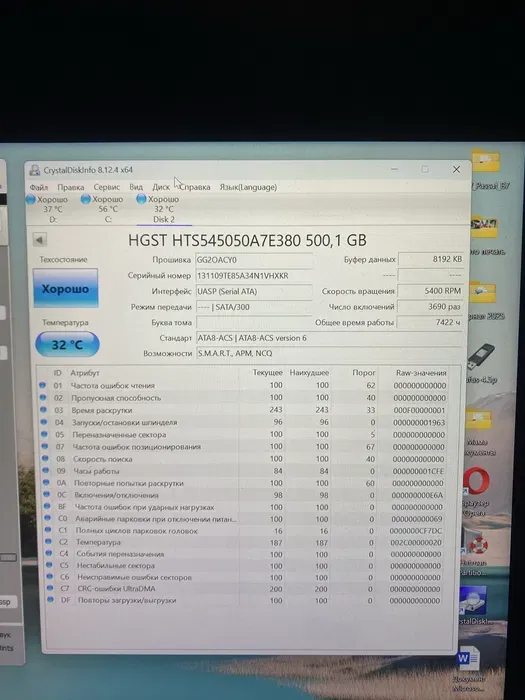The image size is (525, 700).
Task: Select the Частота ошибок чтения row text
Action: [x=113, y=385]
